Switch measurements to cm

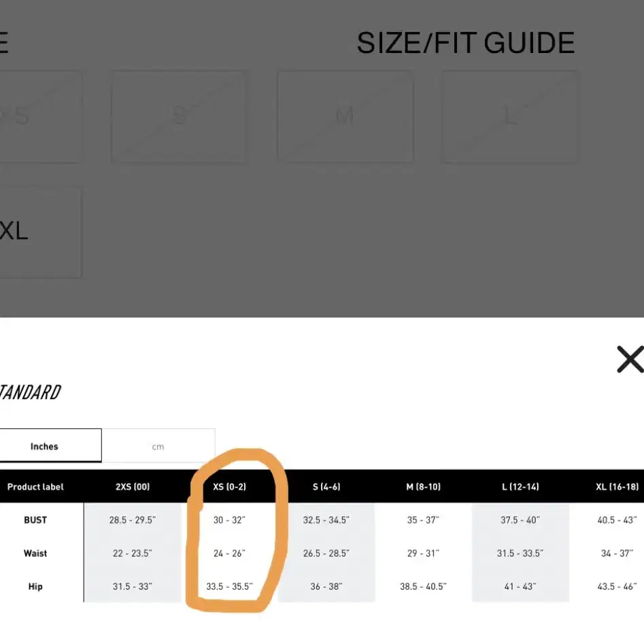click(x=158, y=446)
